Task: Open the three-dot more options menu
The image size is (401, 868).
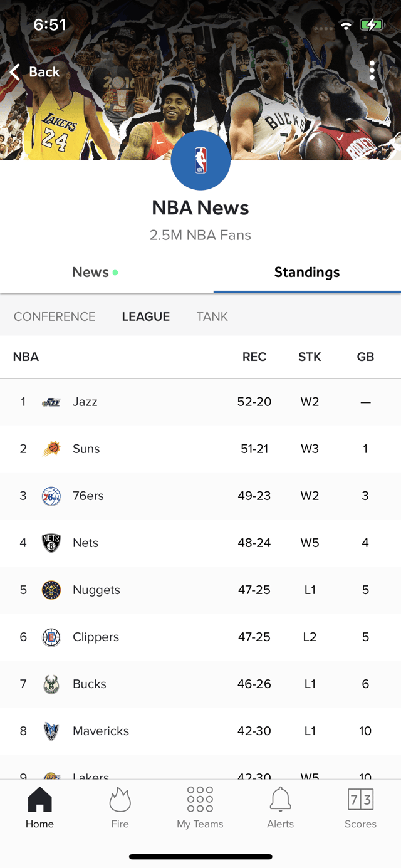Action: click(372, 70)
